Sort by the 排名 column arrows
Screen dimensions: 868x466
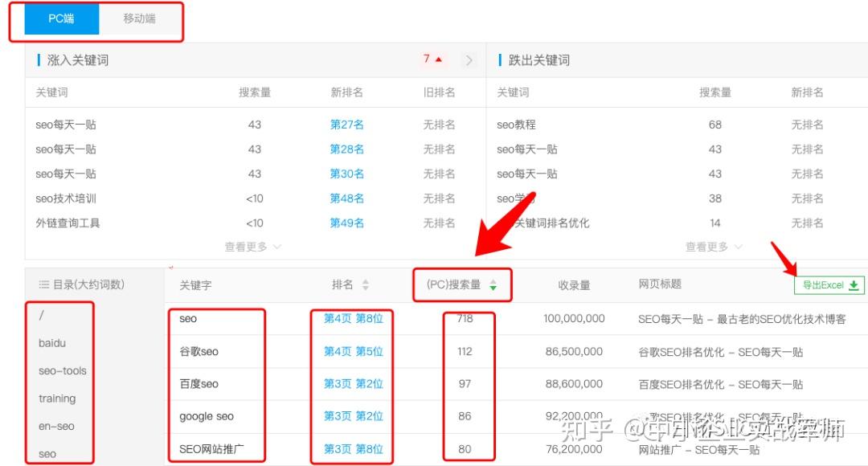coord(366,285)
